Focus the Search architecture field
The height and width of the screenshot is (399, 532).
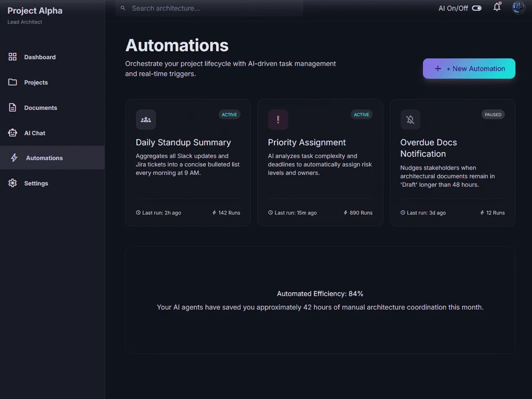(x=209, y=8)
